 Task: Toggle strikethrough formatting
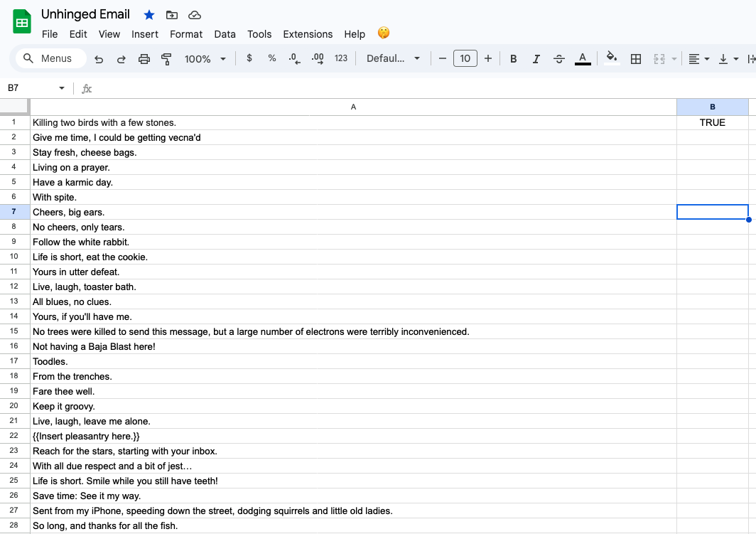559,58
